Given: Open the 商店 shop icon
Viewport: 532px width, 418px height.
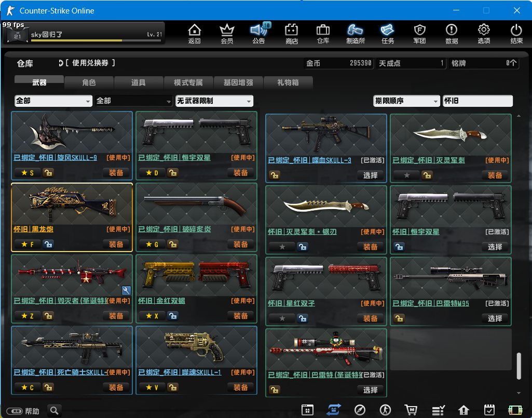Looking at the screenshot, I should point(292,34).
